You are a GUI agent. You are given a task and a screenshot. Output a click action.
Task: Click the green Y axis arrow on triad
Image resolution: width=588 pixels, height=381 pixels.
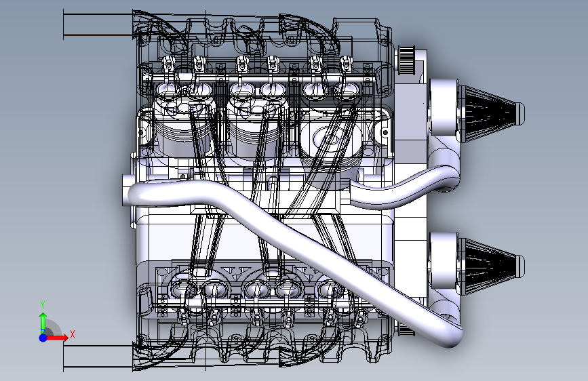click(43, 323)
